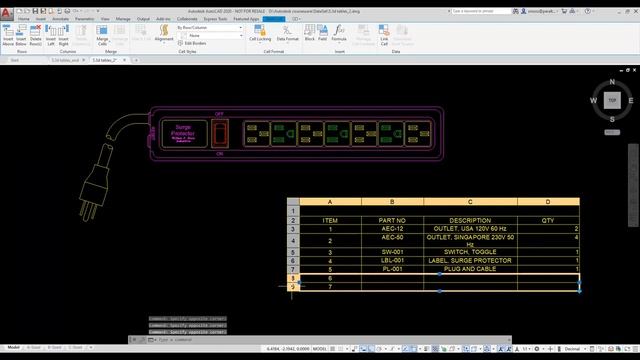Click the table column header A
640x360 pixels.
(330, 202)
